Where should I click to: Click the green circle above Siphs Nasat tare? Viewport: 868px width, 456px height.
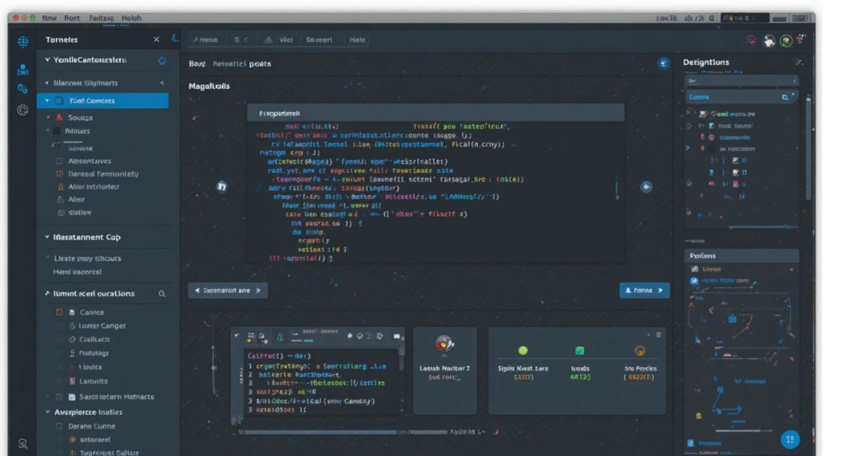tap(522, 350)
